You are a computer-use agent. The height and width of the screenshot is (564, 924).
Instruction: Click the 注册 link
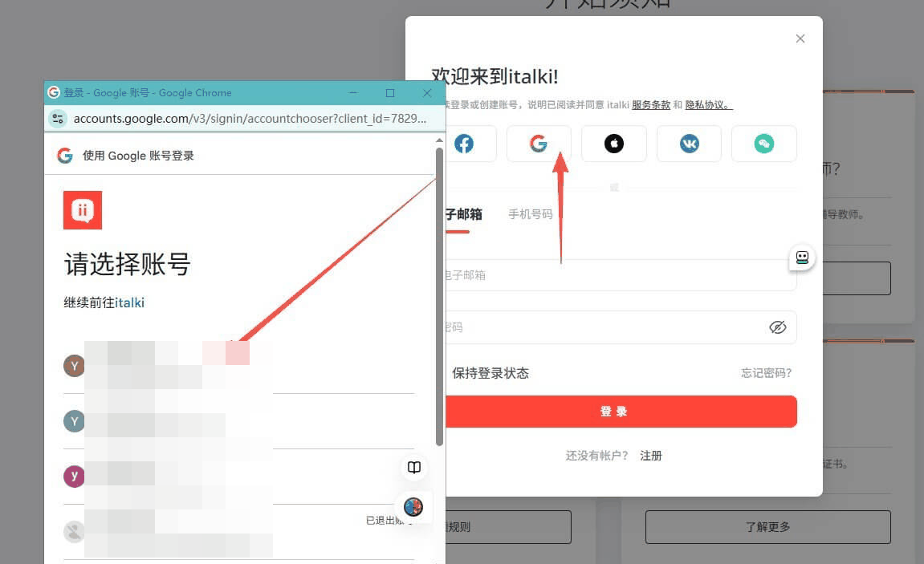650,456
